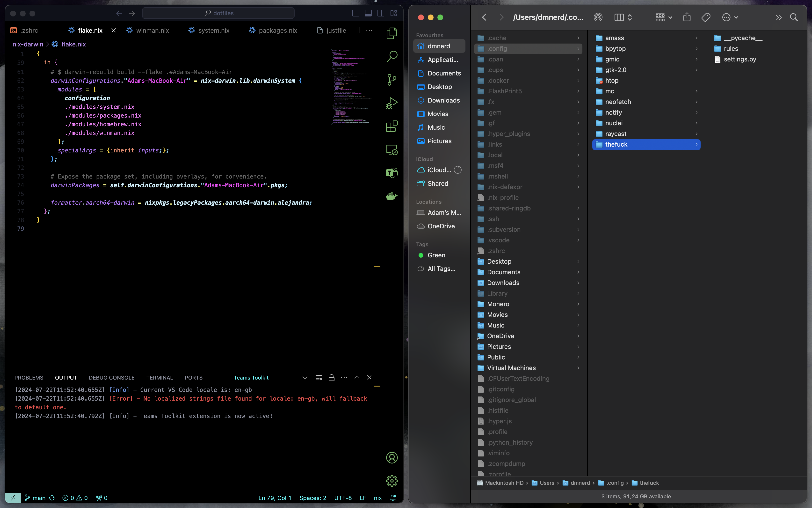This screenshot has height=508, width=812.
Task: Expand the Virtual Machines folder chevron
Action: (578, 368)
